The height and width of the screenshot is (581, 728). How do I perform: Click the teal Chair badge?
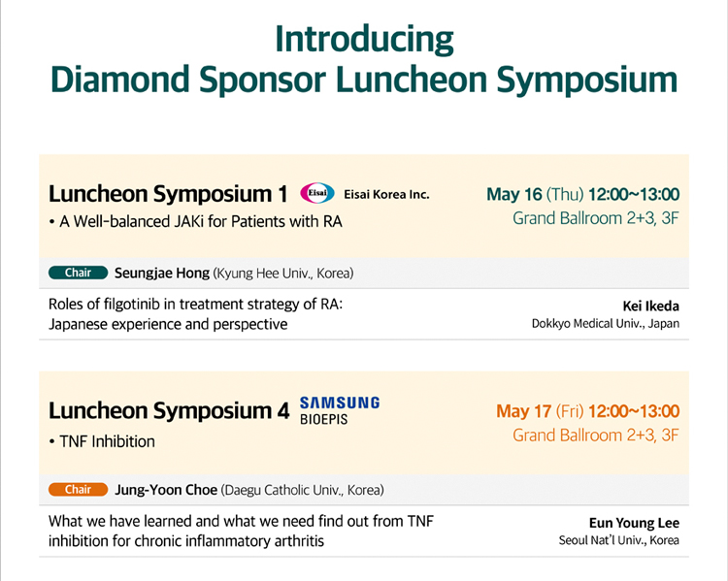tap(78, 273)
